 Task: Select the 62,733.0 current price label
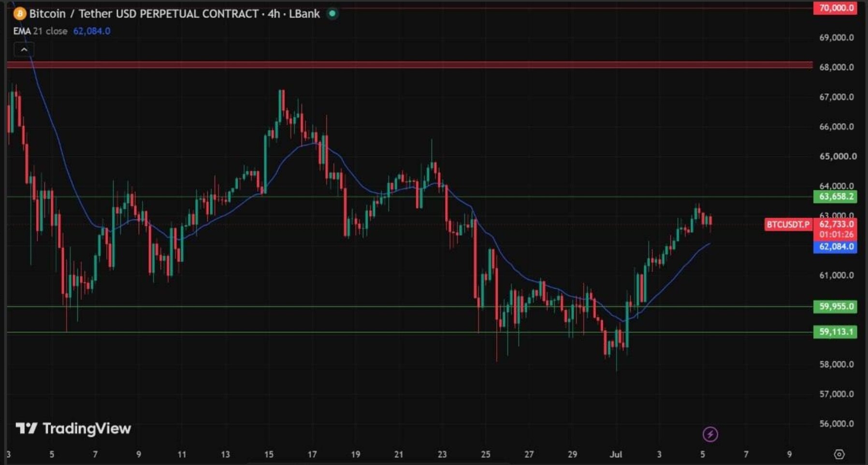click(836, 224)
